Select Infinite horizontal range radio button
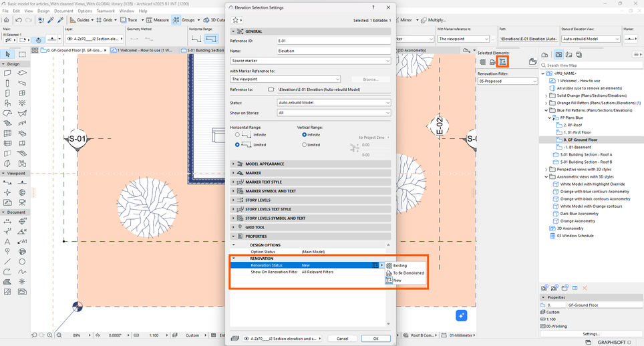 coord(237,135)
